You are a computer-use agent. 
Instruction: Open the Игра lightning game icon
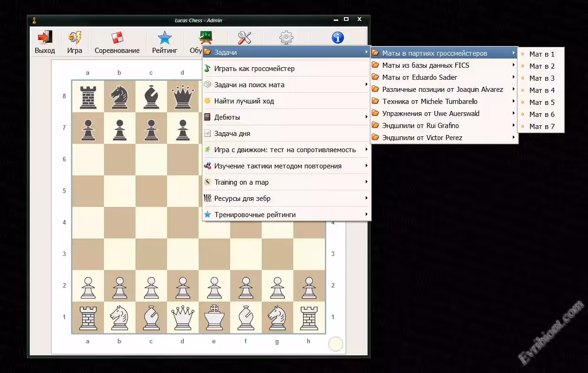pyautogui.click(x=74, y=38)
